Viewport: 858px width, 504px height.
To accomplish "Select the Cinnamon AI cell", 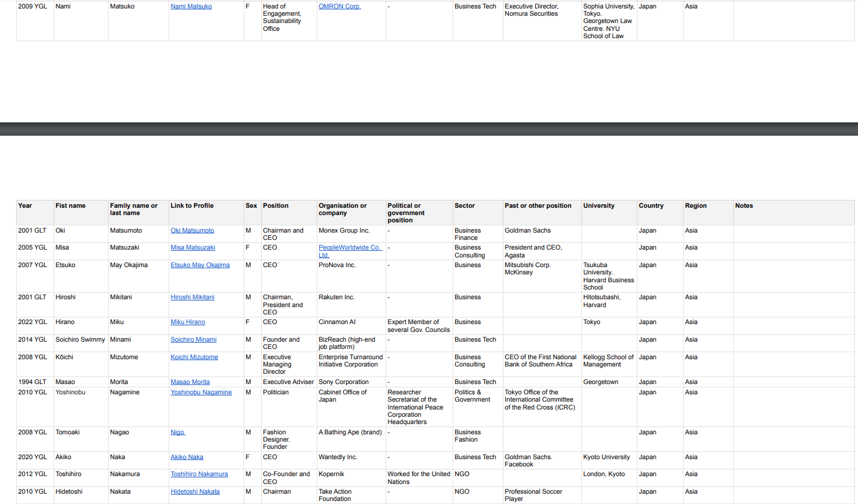I will (351, 326).
